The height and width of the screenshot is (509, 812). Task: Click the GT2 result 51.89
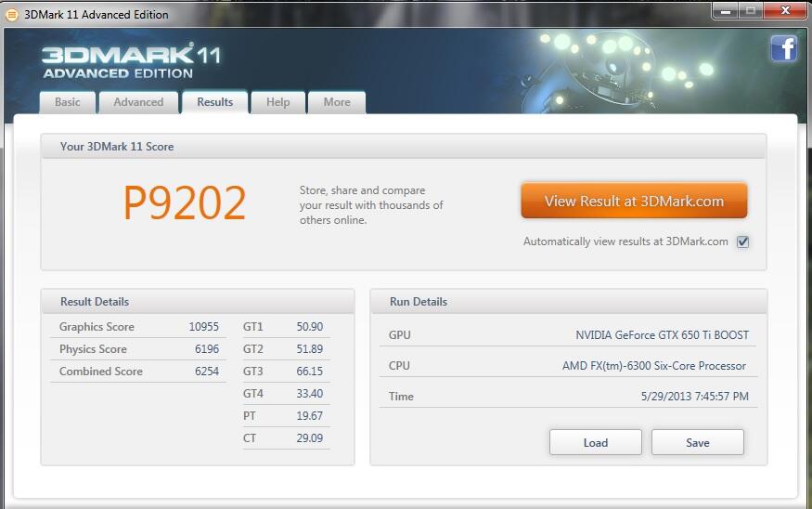[310, 349]
